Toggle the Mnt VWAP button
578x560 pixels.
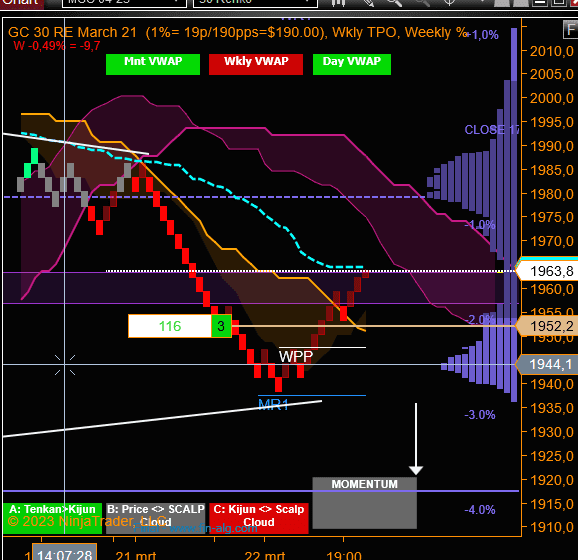point(153,64)
